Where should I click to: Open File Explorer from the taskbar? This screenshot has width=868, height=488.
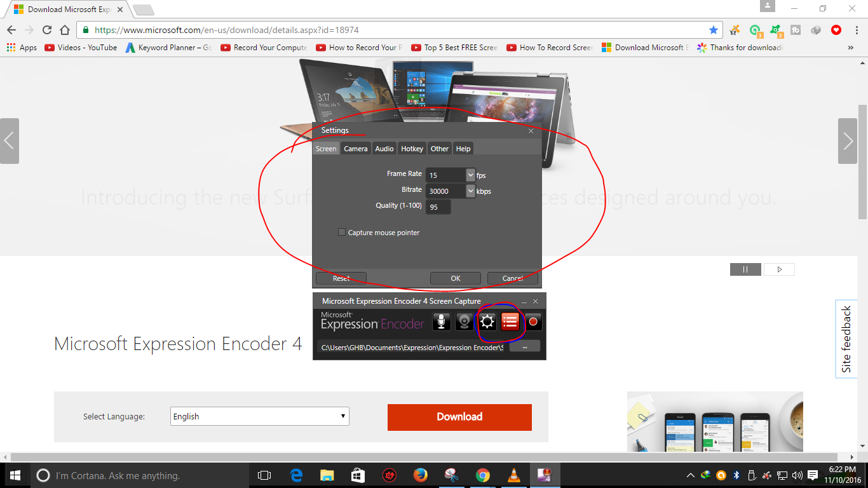[x=327, y=475]
